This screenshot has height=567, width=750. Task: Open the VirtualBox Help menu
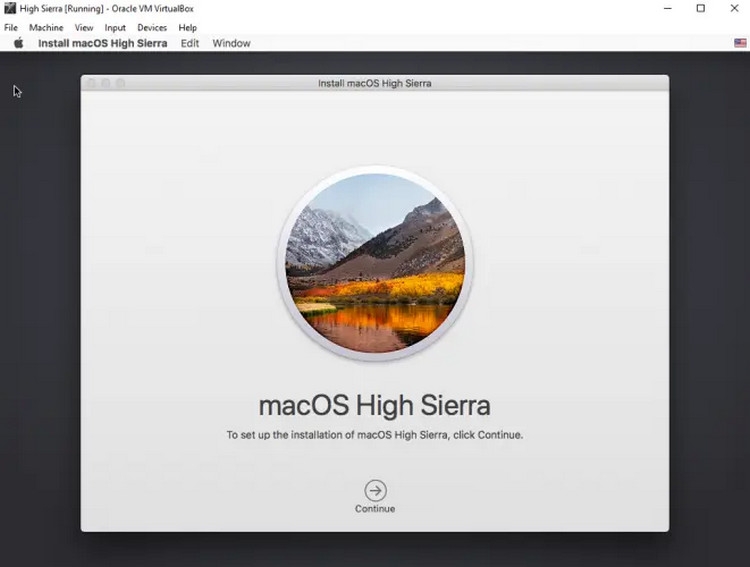(x=188, y=28)
